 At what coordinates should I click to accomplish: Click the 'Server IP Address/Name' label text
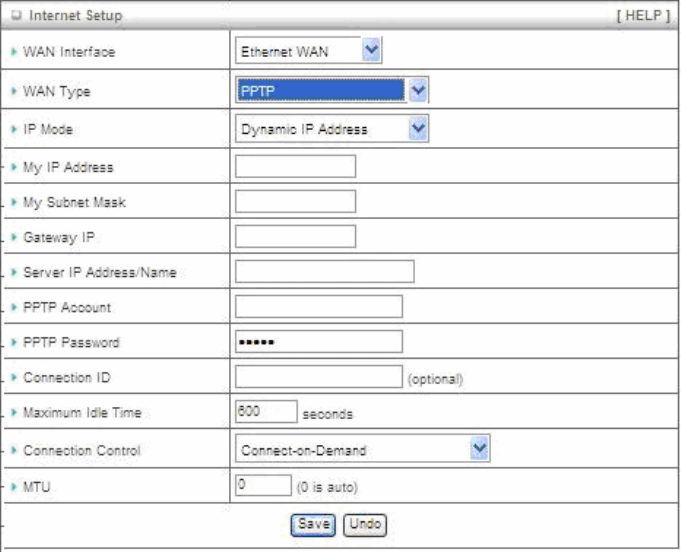100,272
